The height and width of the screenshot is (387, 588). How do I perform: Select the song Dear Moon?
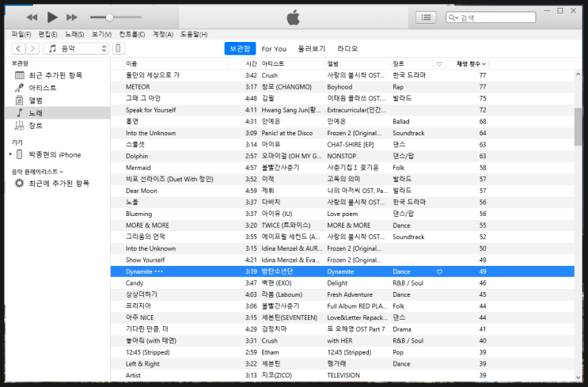tap(142, 191)
